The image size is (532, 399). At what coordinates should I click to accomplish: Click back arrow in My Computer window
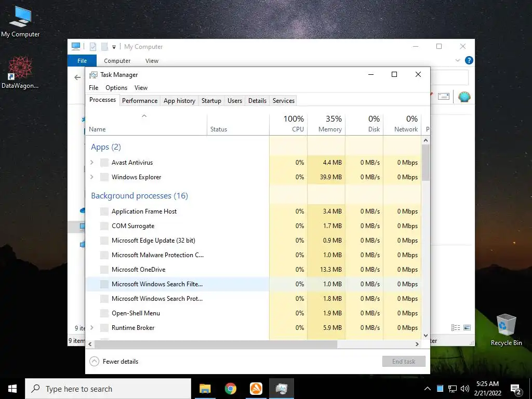pos(77,77)
